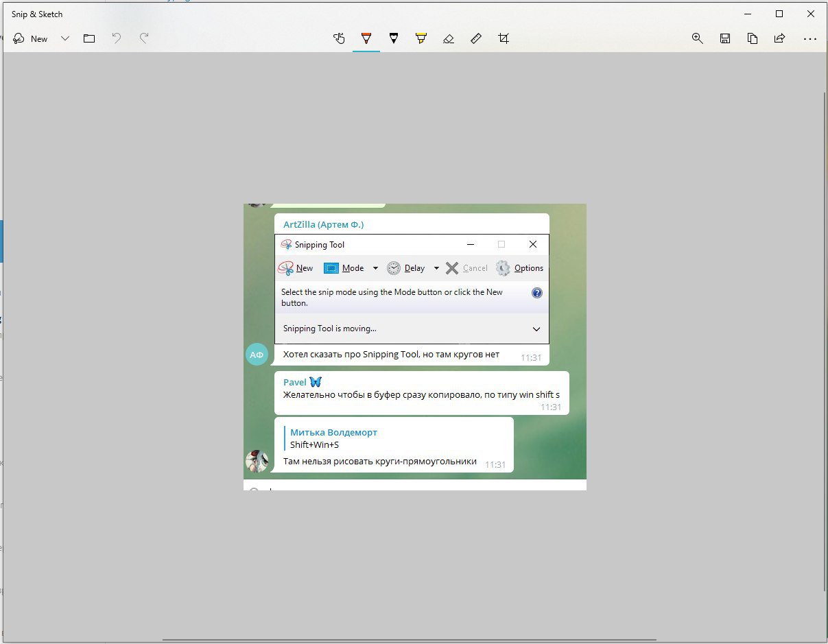This screenshot has width=828, height=644.
Task: Open the Zoom control
Action: click(698, 38)
